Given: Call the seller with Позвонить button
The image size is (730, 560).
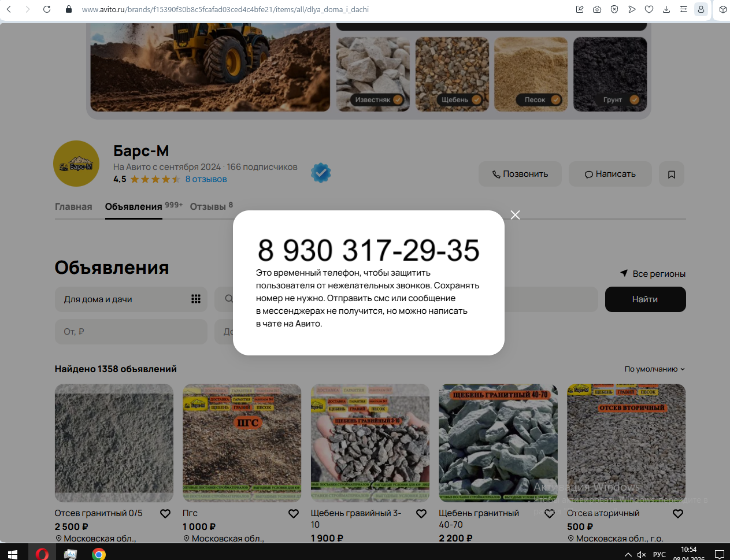Looking at the screenshot, I should 520,174.
